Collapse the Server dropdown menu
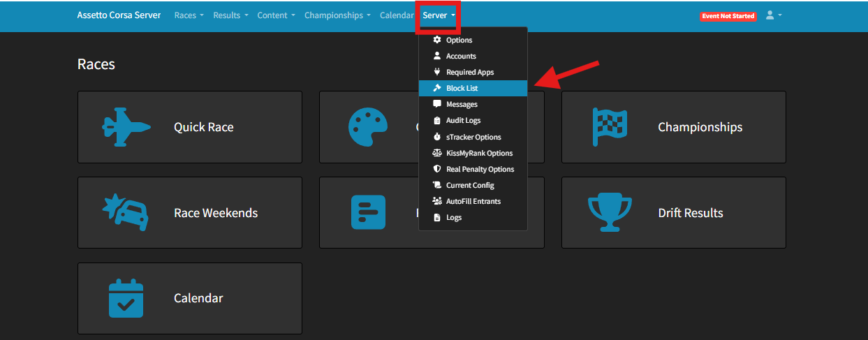868x340 pixels. tap(439, 15)
